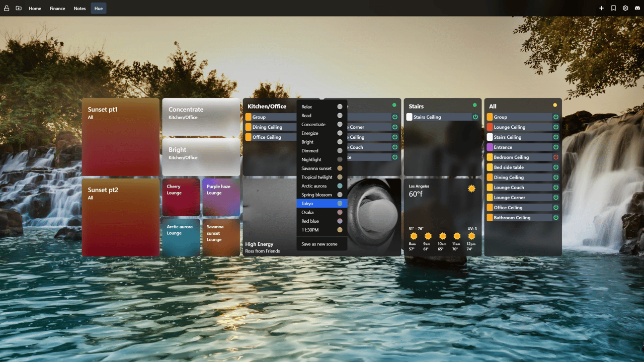Open the All panel header

(x=493, y=107)
